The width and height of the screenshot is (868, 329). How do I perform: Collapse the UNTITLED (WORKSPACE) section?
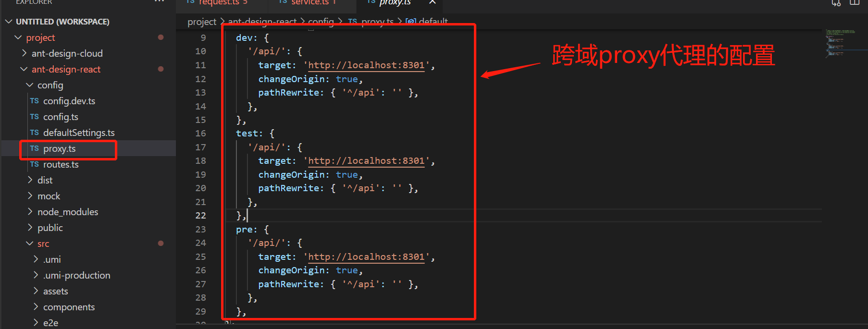[x=10, y=22]
